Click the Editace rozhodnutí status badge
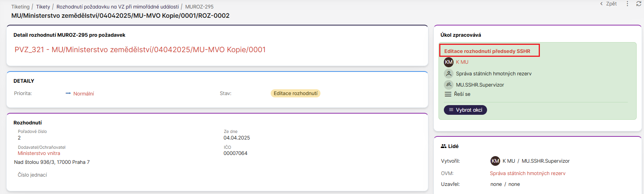This screenshot has width=644, height=194. click(295, 94)
